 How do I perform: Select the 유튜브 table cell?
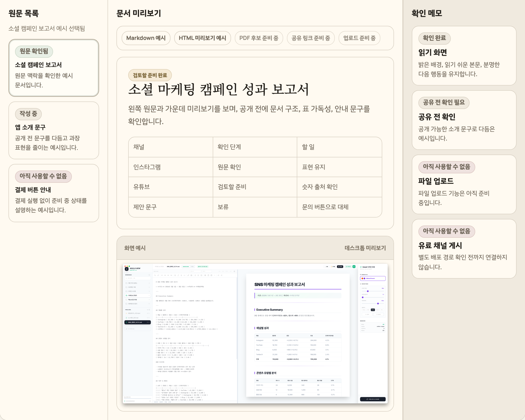[x=170, y=187]
